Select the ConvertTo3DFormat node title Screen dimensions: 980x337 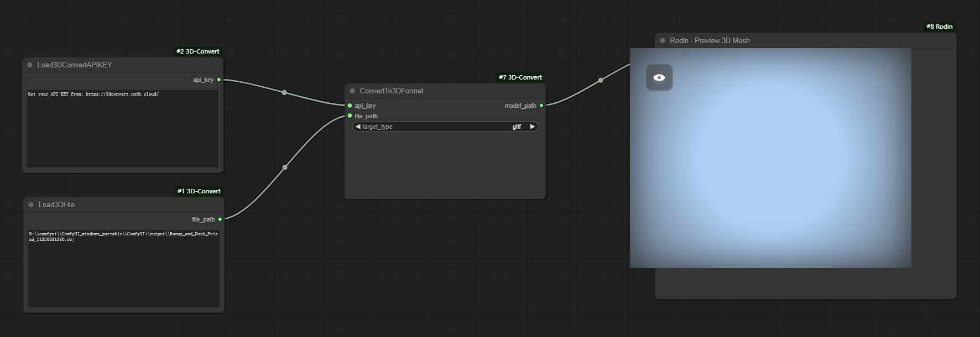(392, 91)
